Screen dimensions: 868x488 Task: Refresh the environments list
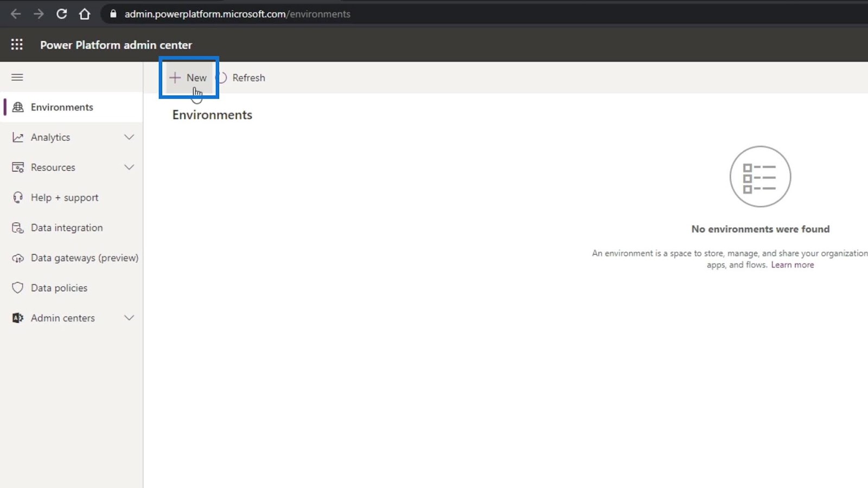click(242, 78)
